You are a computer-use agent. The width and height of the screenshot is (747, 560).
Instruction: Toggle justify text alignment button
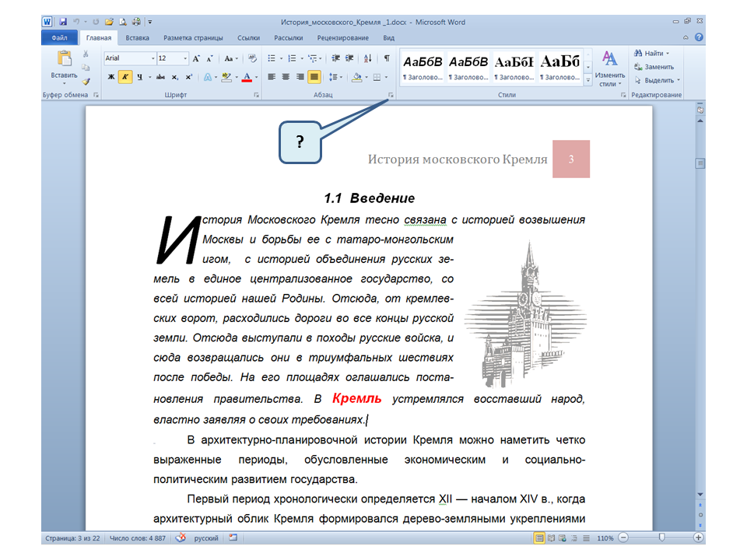(x=314, y=77)
